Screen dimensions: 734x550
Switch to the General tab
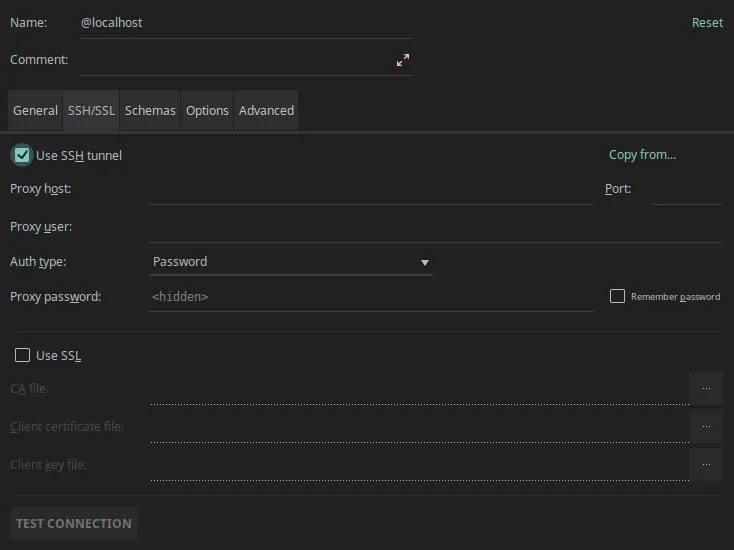click(x=35, y=110)
